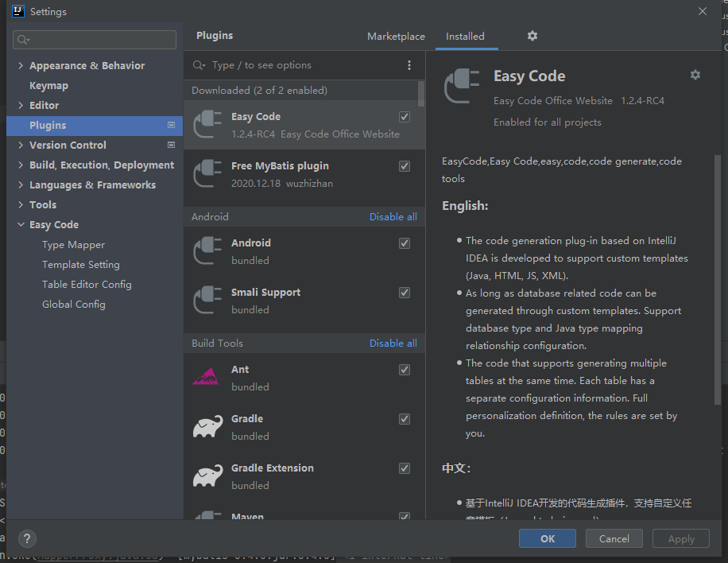
Task: Click the help question mark button
Action: pyautogui.click(x=27, y=539)
